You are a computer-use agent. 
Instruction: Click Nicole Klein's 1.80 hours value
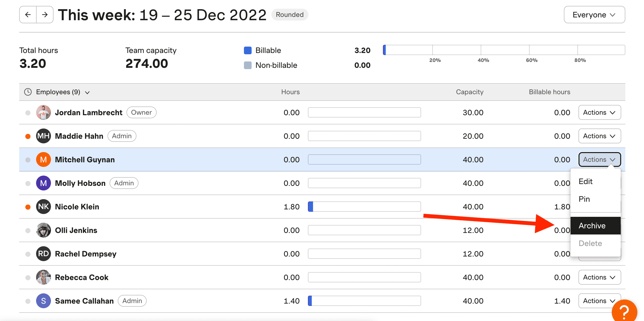click(x=292, y=207)
